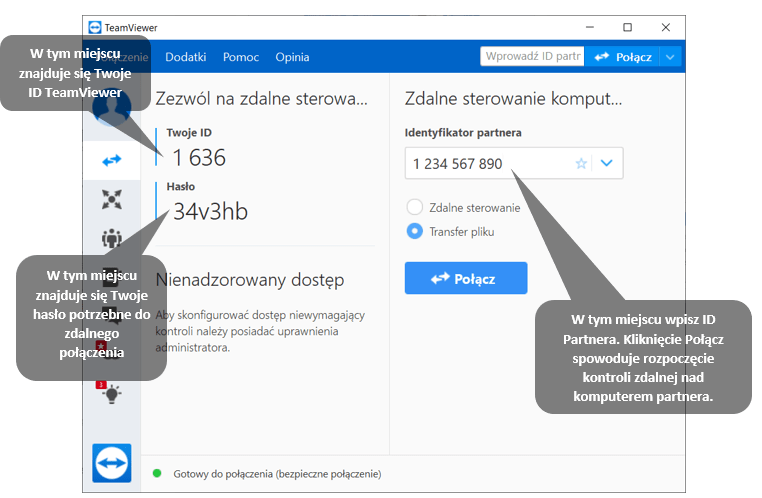Click the toolbar Połącz button
762x498 pixels.
[x=622, y=57]
